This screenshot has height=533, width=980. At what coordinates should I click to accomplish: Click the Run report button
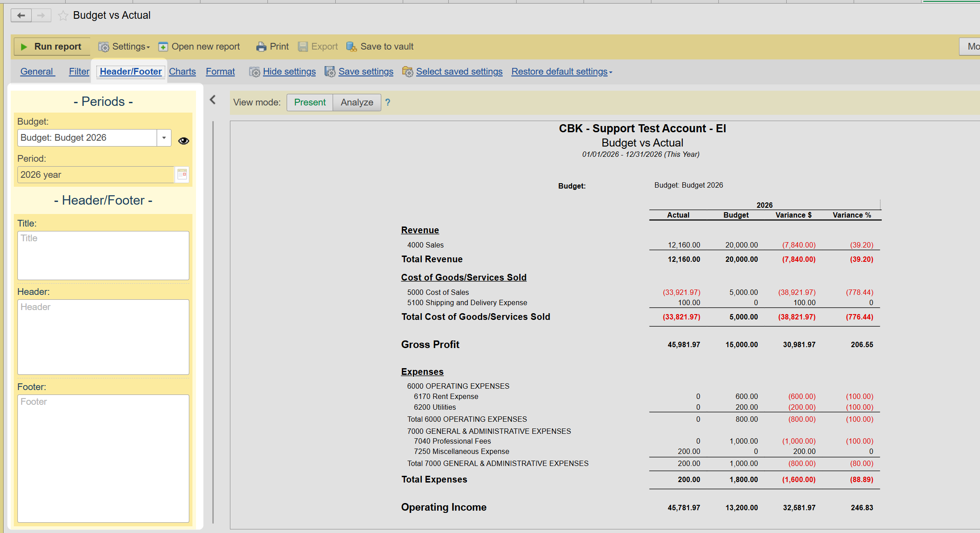coord(52,47)
